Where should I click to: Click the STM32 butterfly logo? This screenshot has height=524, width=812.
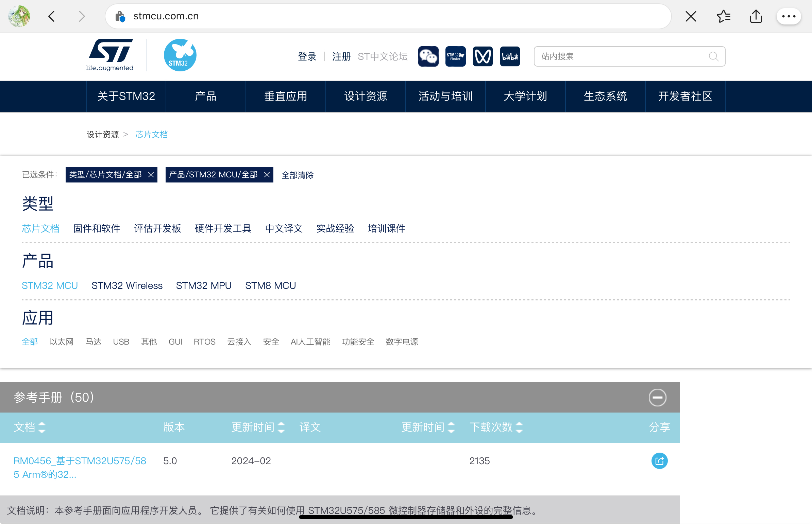tap(180, 55)
